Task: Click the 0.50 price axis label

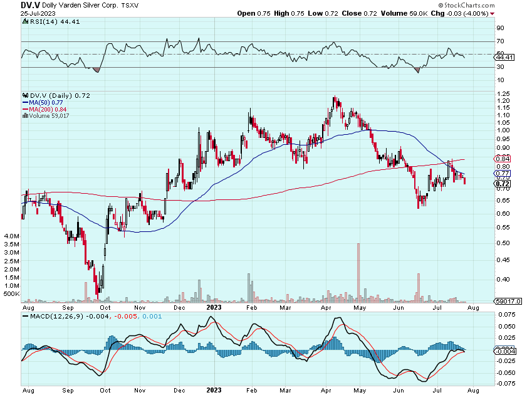Action: coord(503,243)
